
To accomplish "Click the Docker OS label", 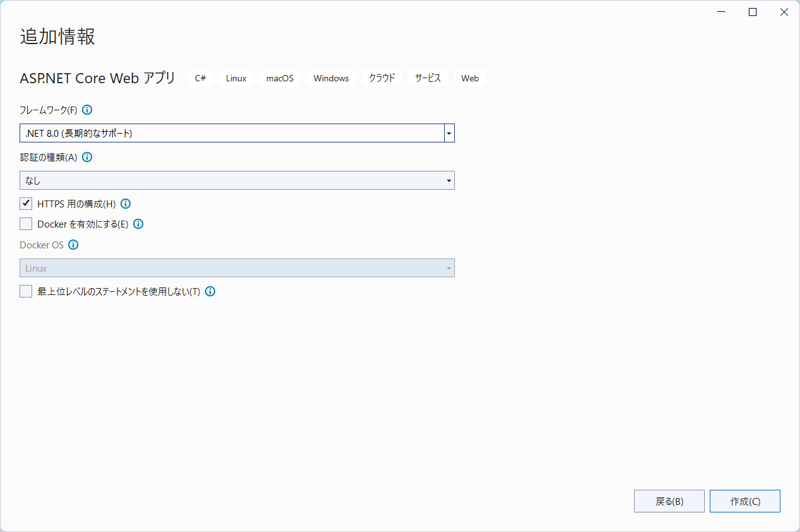I will pyautogui.click(x=42, y=245).
